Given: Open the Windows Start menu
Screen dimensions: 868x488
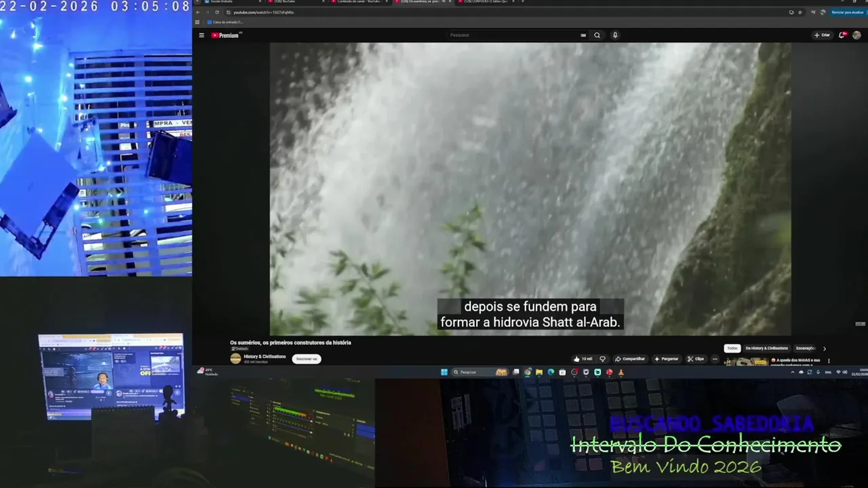Looking at the screenshot, I should point(444,372).
